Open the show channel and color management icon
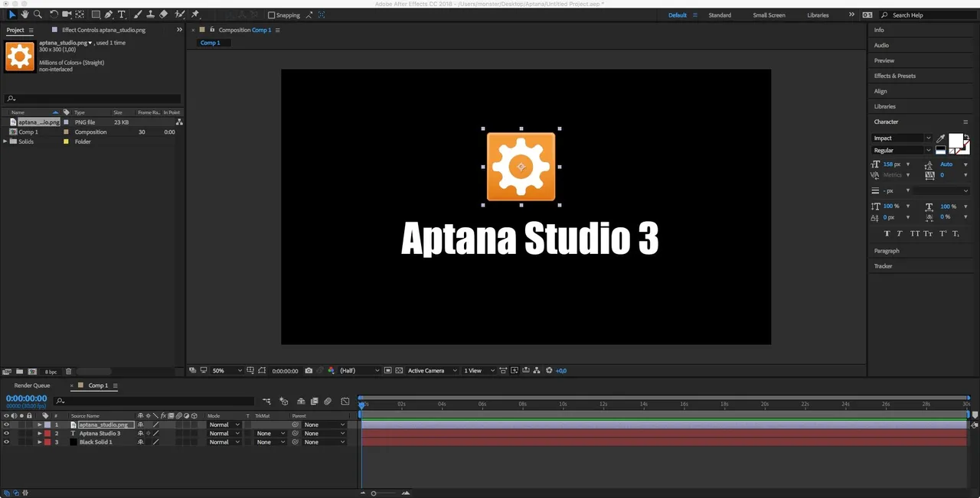Image resolution: width=980 pixels, height=498 pixels. 331,370
